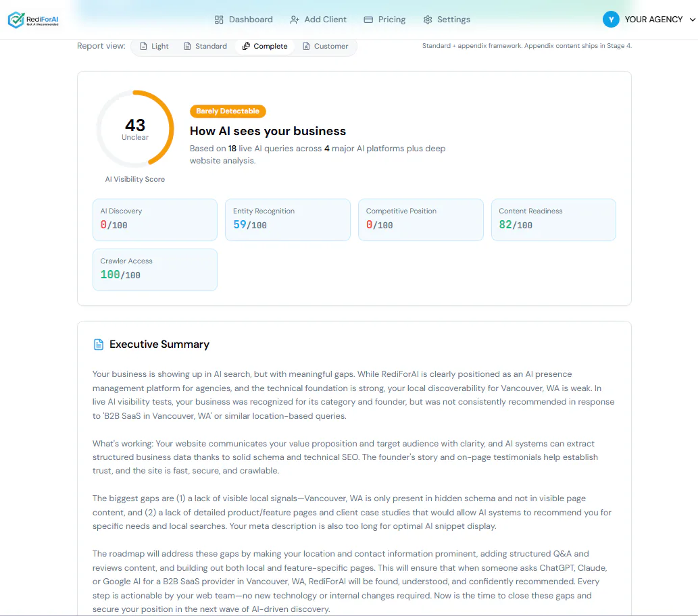Switch to the Light report view
This screenshot has height=616, width=698.
tap(154, 47)
